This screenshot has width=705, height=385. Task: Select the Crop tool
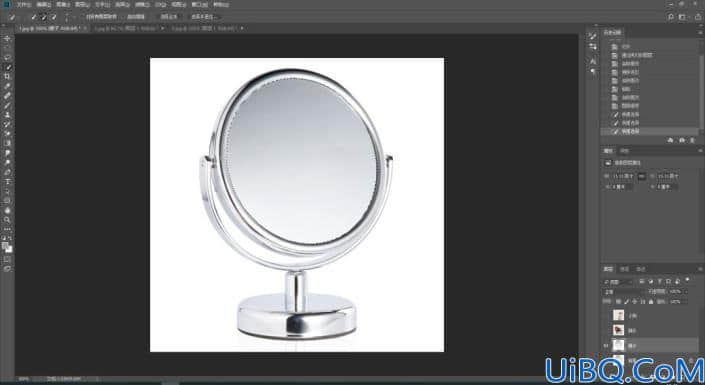coord(7,77)
